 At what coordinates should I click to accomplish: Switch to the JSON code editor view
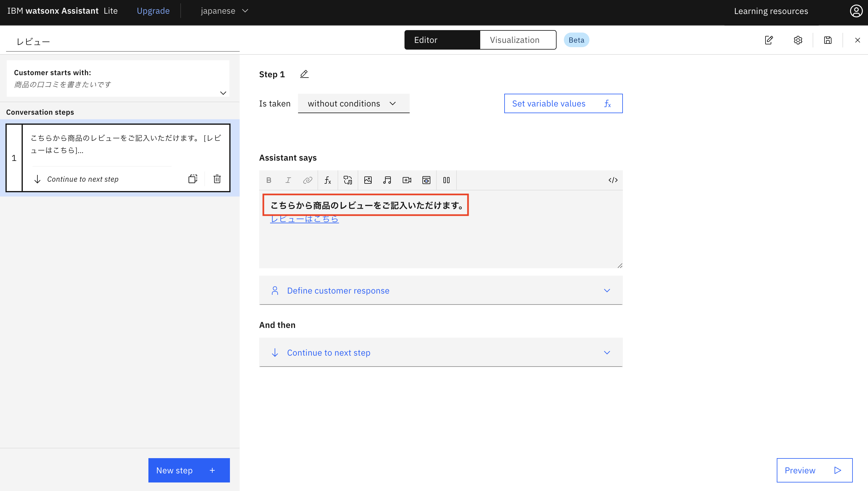[613, 180]
